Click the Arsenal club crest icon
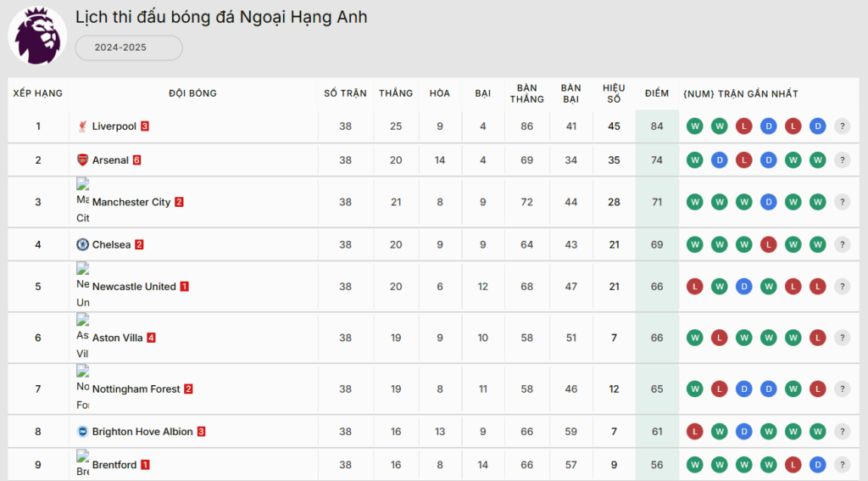Image resolution: width=868 pixels, height=481 pixels. click(82, 160)
